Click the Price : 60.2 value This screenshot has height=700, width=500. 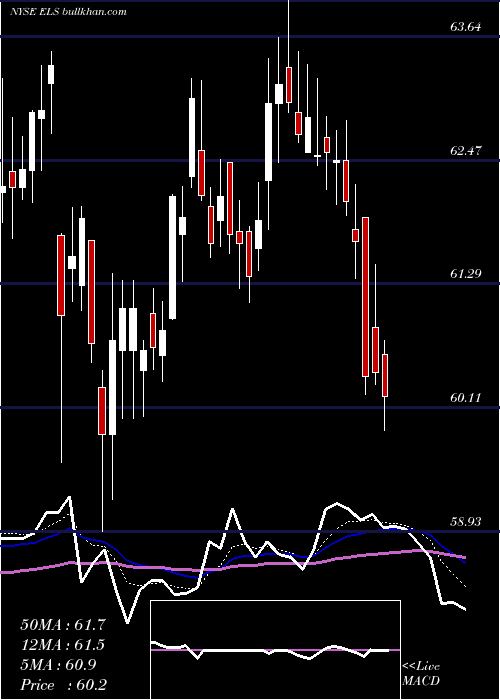(x=63, y=685)
